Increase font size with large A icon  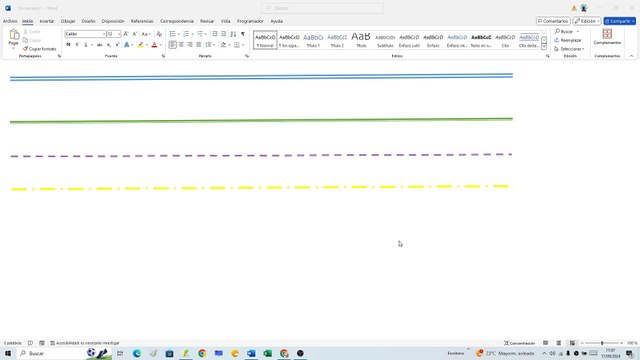coord(126,34)
